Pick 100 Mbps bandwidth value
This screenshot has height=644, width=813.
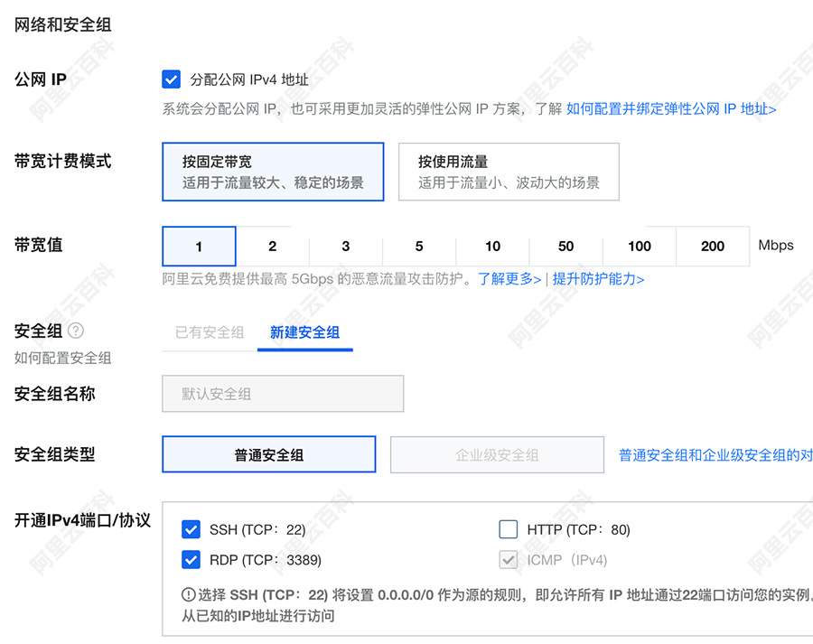click(x=640, y=246)
